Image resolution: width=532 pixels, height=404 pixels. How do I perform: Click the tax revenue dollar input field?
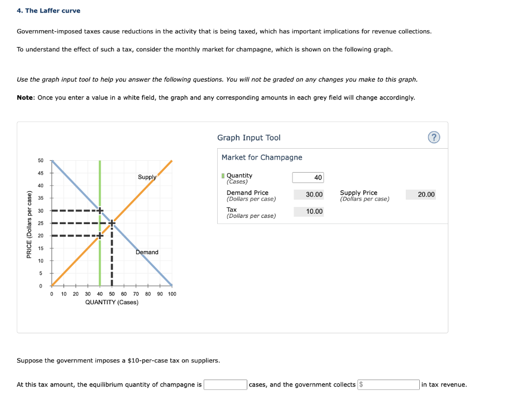coord(389,385)
